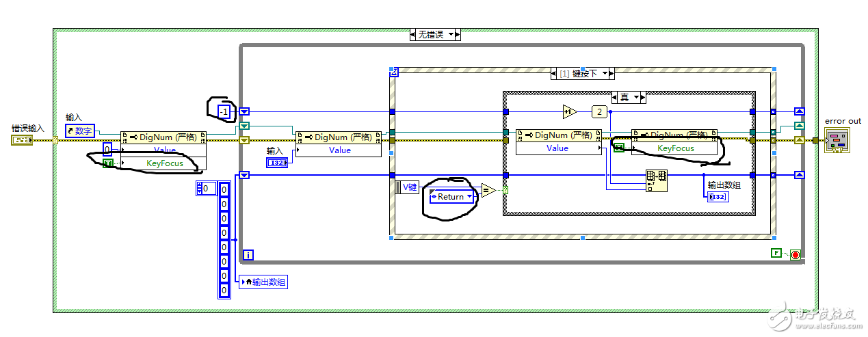The height and width of the screenshot is (337, 868).
Task: Click Value property wired to 输入 I32
Action: pos(339,150)
